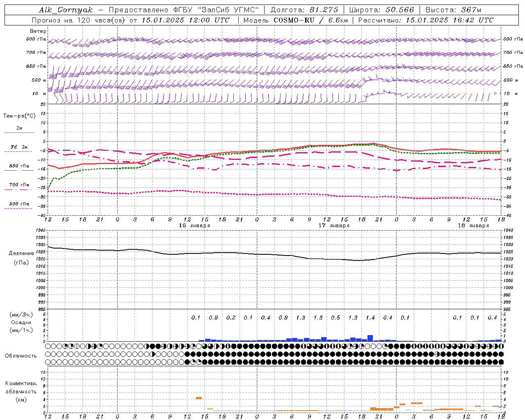Click the "Высота: 367м" header field
The image size is (525, 420).
(x=453, y=10)
